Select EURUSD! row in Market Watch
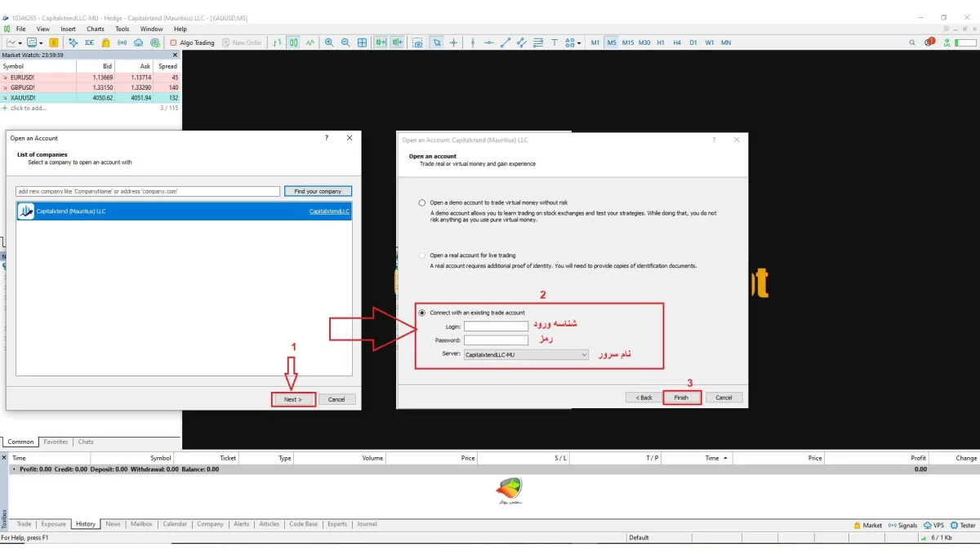The height and width of the screenshot is (551, 980). click(90, 78)
